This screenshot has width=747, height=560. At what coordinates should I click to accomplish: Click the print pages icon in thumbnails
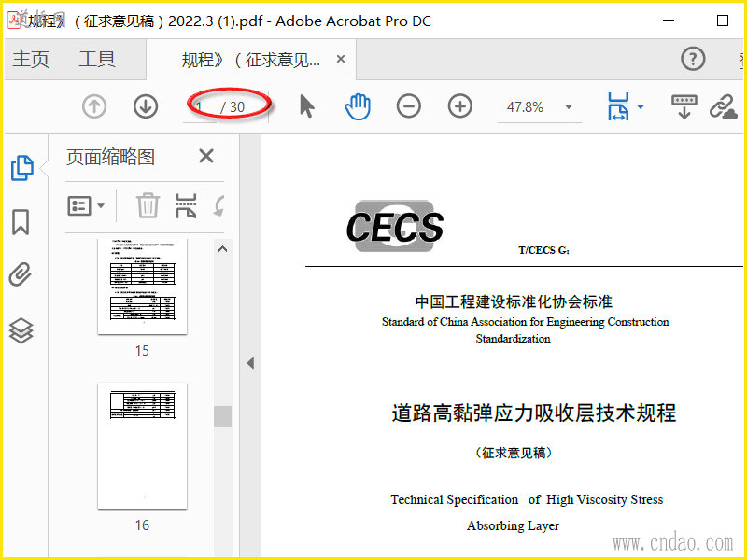(x=186, y=205)
